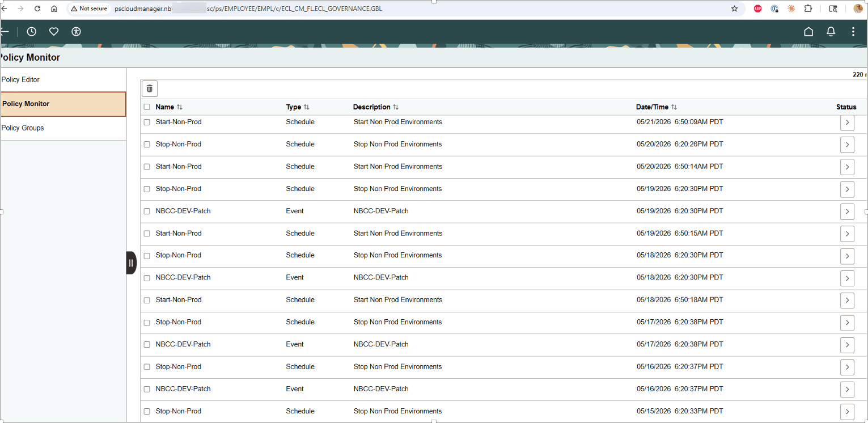The image size is (868, 423).
Task: Click the Not secure site info chip
Action: click(89, 9)
